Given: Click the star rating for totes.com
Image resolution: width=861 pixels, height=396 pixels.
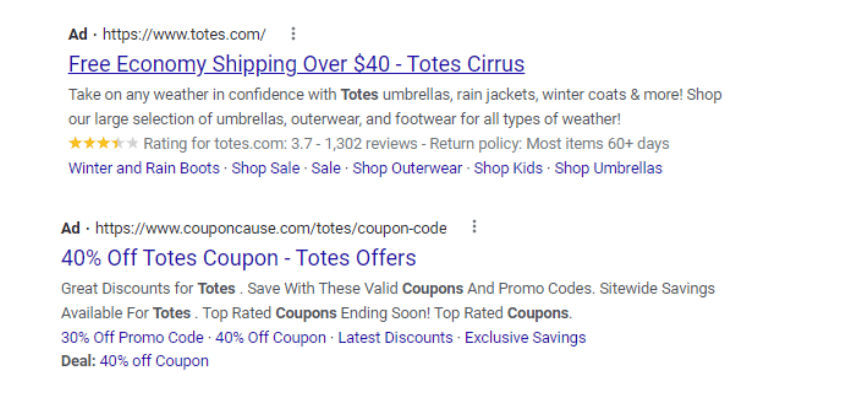Looking at the screenshot, I should coord(103,144).
